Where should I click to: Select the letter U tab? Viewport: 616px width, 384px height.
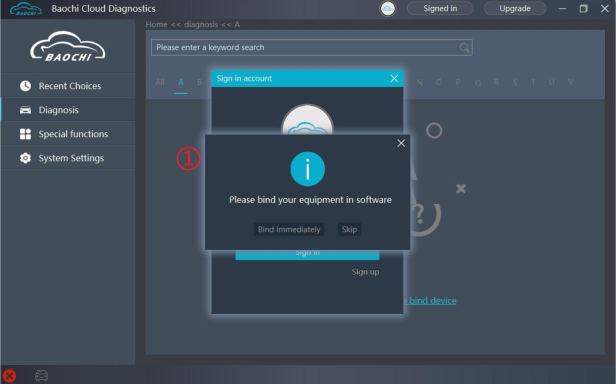click(552, 82)
